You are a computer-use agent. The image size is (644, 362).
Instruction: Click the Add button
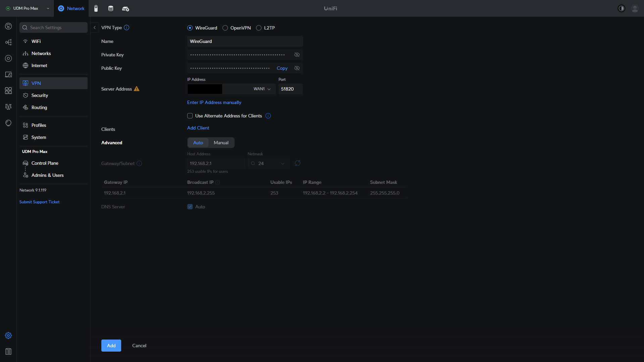pos(111,346)
